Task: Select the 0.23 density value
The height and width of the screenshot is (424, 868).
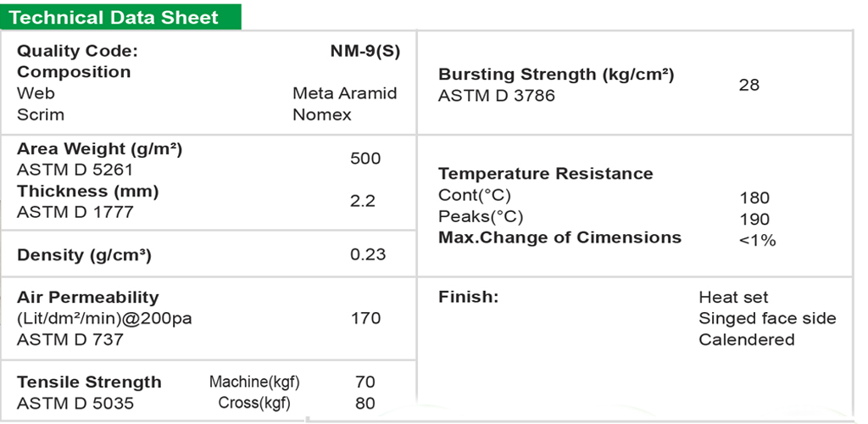Action: (368, 254)
